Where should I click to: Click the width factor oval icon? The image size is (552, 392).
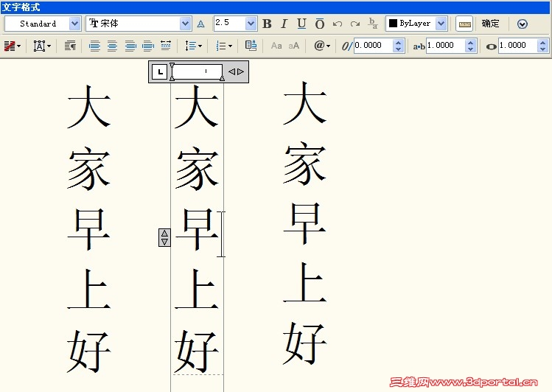492,46
